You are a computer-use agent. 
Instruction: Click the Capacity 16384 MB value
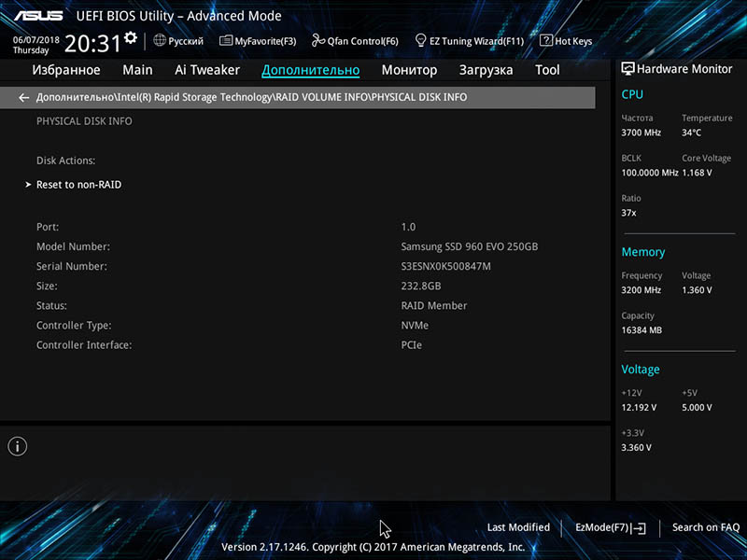point(641,330)
